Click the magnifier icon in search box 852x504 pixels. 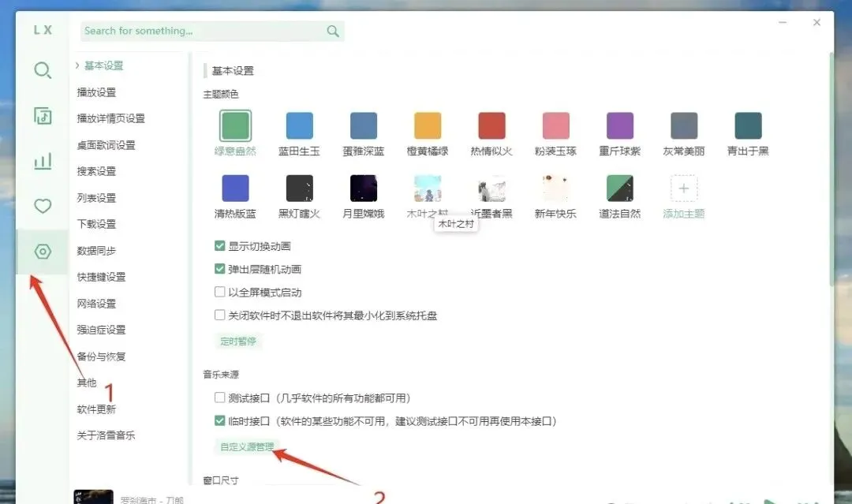333,31
